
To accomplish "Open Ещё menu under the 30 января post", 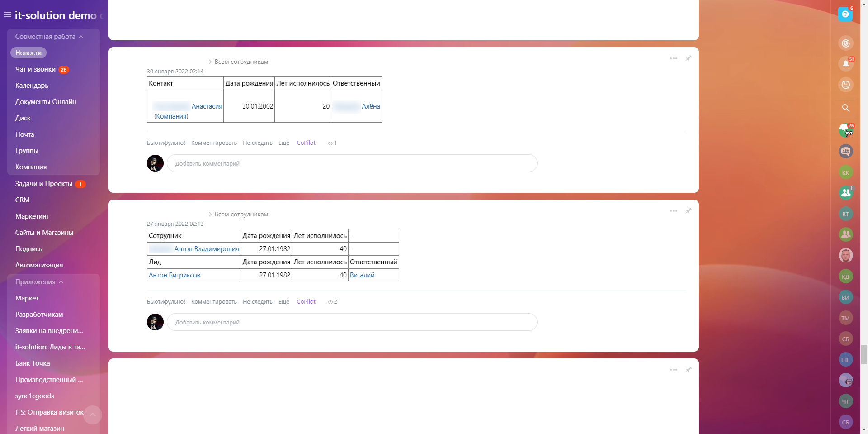I will pyautogui.click(x=284, y=143).
